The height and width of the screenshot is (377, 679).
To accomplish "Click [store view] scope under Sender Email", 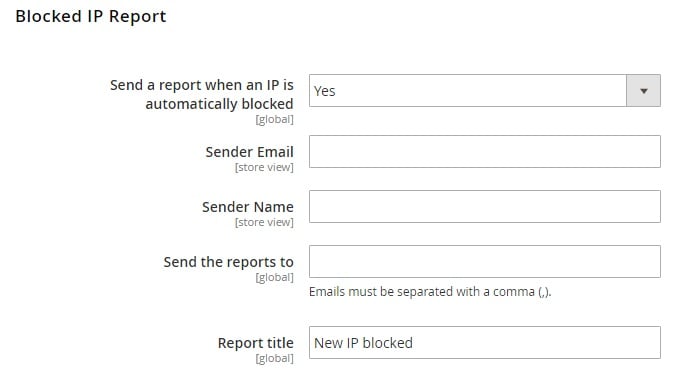I will pos(264,168).
